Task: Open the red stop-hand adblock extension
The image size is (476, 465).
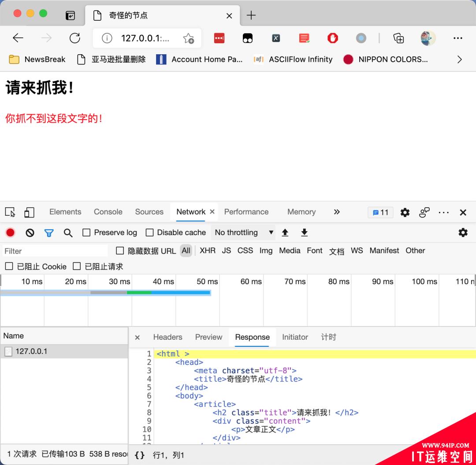Action: click(x=333, y=38)
